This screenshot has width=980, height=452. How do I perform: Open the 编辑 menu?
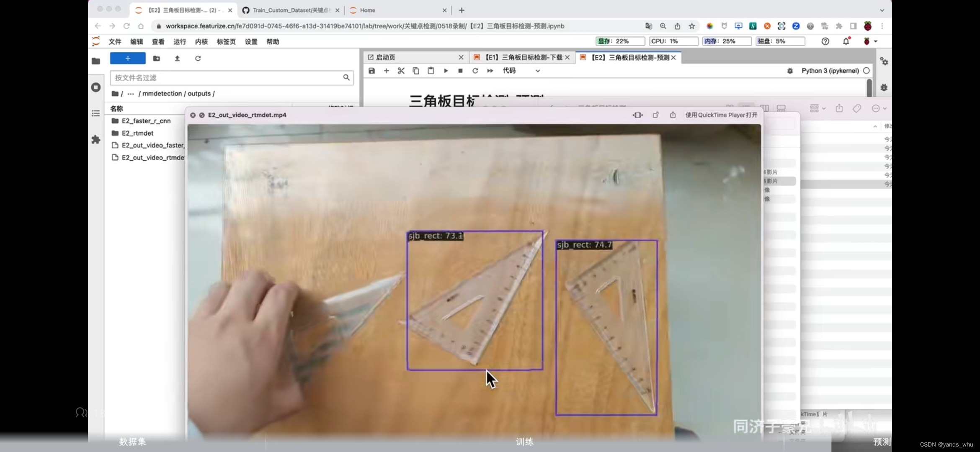click(x=137, y=41)
